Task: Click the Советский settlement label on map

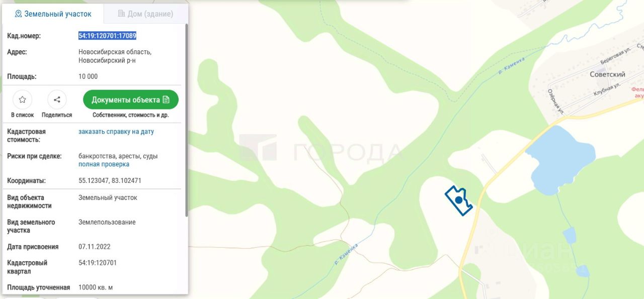Action: click(x=607, y=74)
